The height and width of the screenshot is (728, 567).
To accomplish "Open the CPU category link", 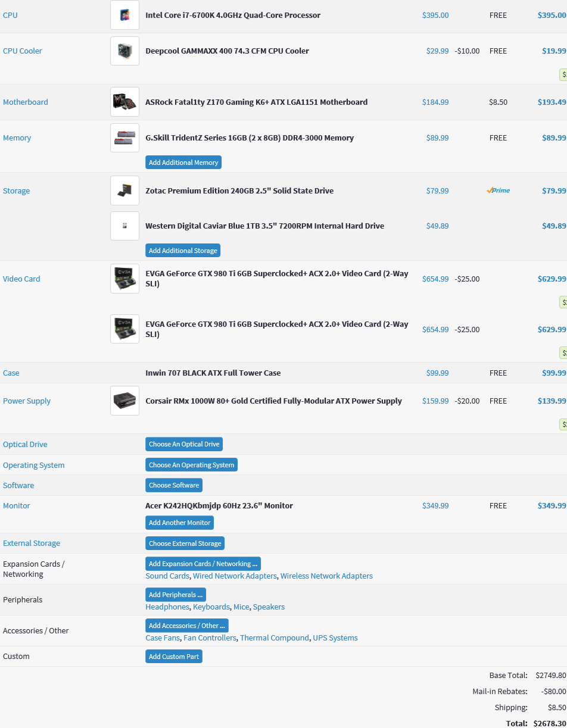I will click(x=10, y=15).
